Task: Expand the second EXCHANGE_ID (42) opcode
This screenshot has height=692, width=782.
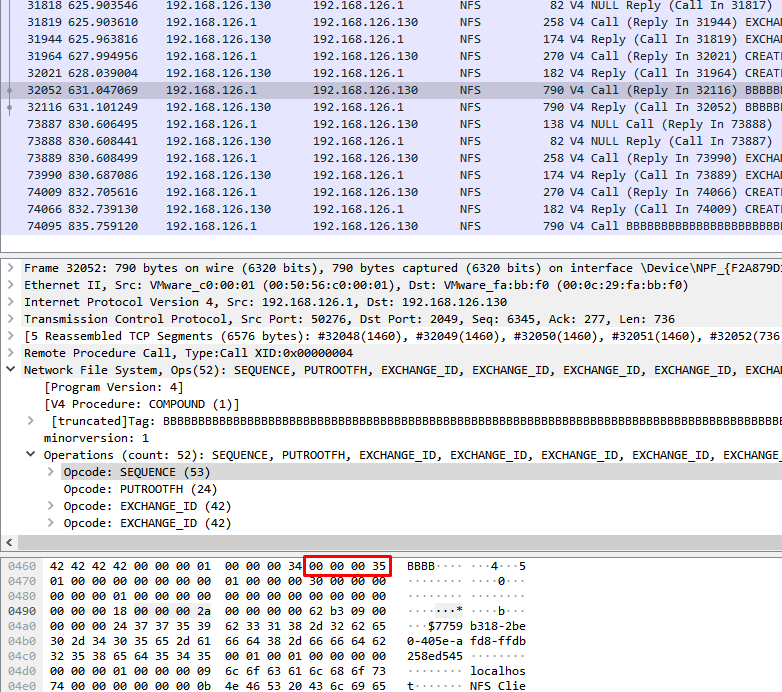Action: (50, 523)
